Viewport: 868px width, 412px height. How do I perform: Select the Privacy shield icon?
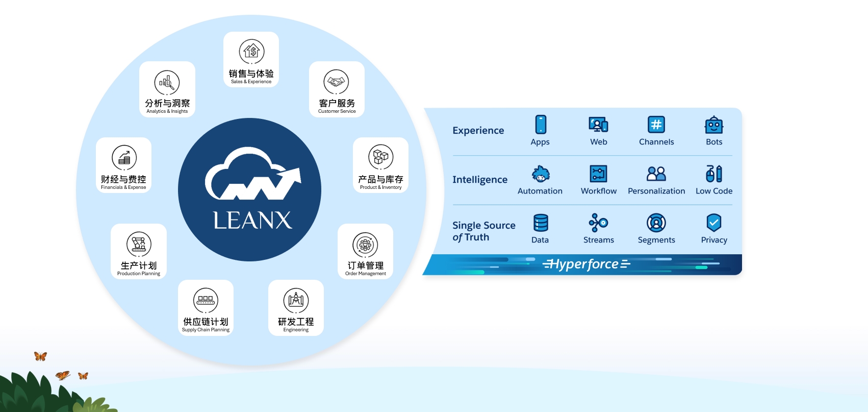(x=714, y=223)
